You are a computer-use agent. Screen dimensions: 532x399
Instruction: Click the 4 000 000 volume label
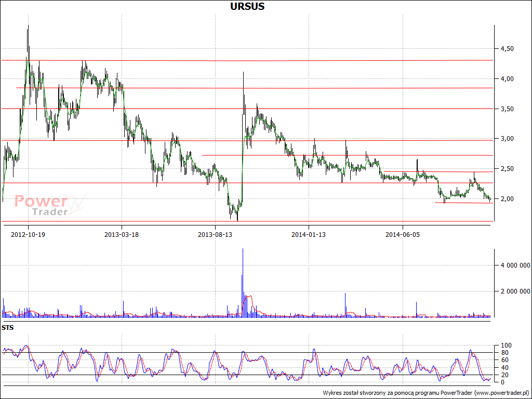[x=515, y=265]
